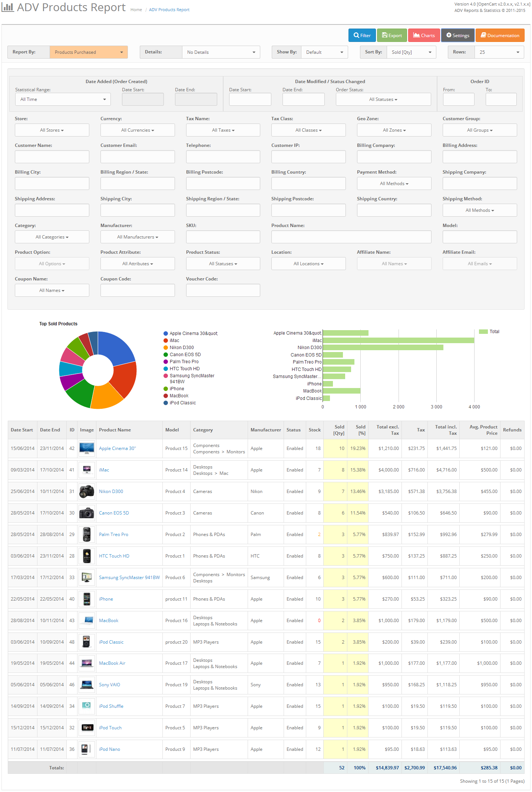
Task: Expand All Categories dropdown
Action: pos(52,237)
